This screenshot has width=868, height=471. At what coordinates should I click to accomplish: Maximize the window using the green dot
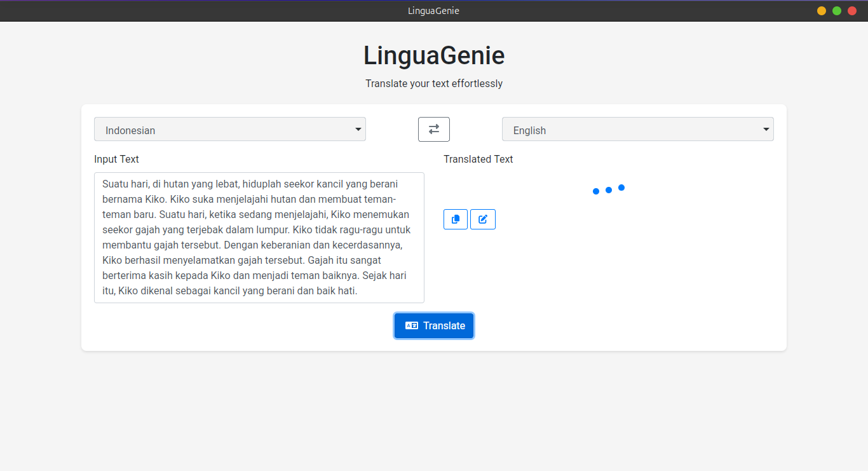click(837, 11)
